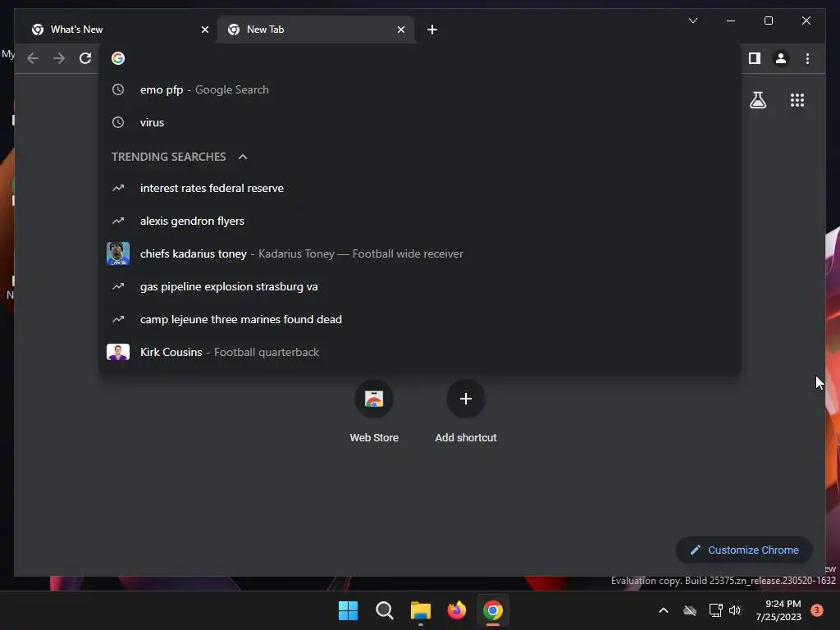840x630 pixels.
Task: Choose the Kirk Cousins suggestion
Action: pyautogui.click(x=420, y=352)
